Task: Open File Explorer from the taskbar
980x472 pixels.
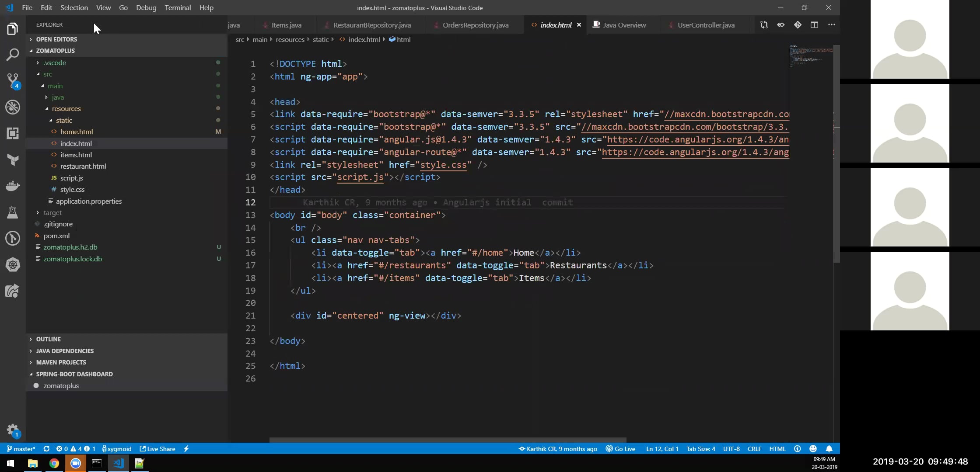Action: tap(33, 463)
